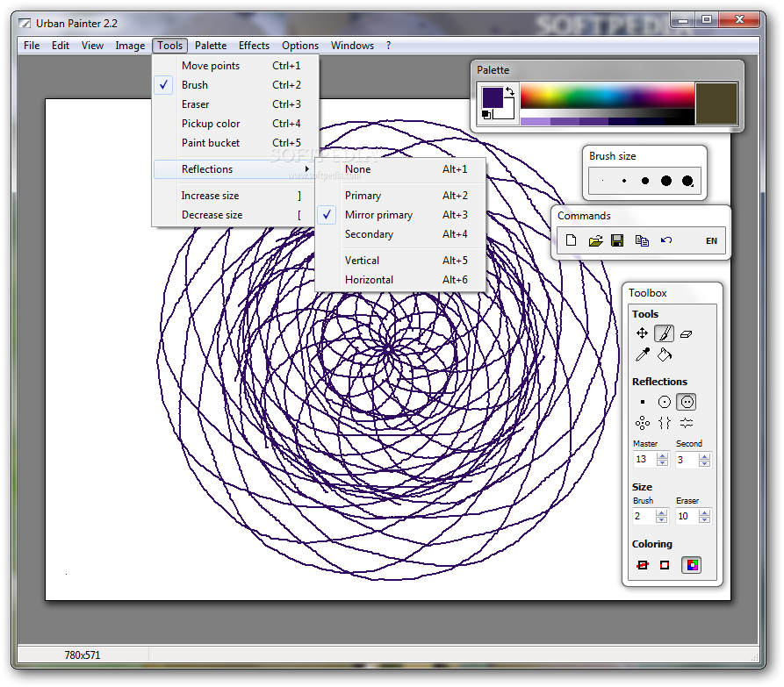Pick the medium middle dot in Brush size
784x687 pixels.
645,181
